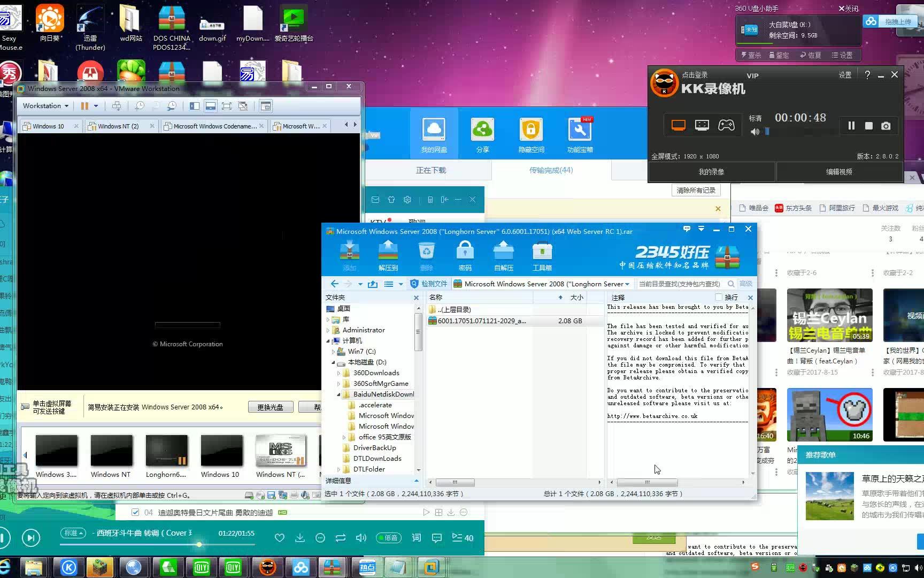
Task: Open the 标准 quality dropdown in music player
Action: click(73, 533)
